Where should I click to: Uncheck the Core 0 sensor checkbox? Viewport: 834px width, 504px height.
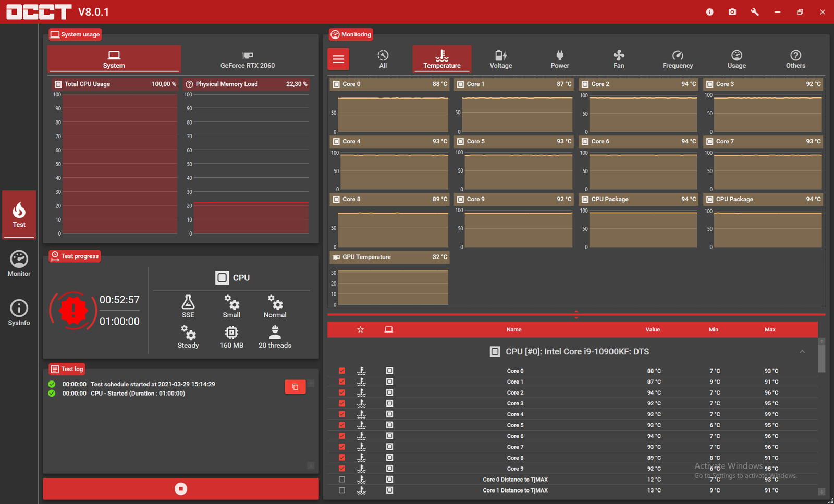click(x=342, y=371)
